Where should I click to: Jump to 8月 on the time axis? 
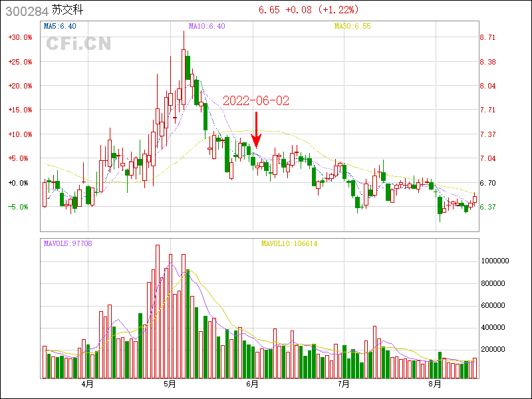point(434,384)
